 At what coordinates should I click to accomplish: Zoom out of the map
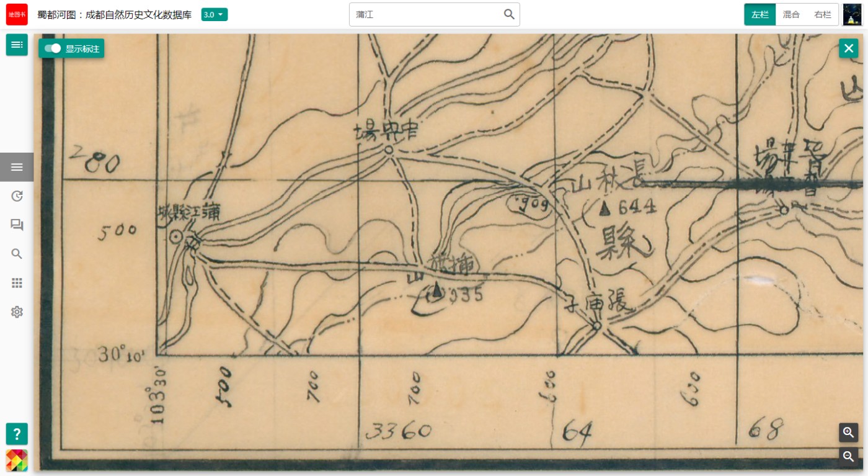click(x=848, y=456)
